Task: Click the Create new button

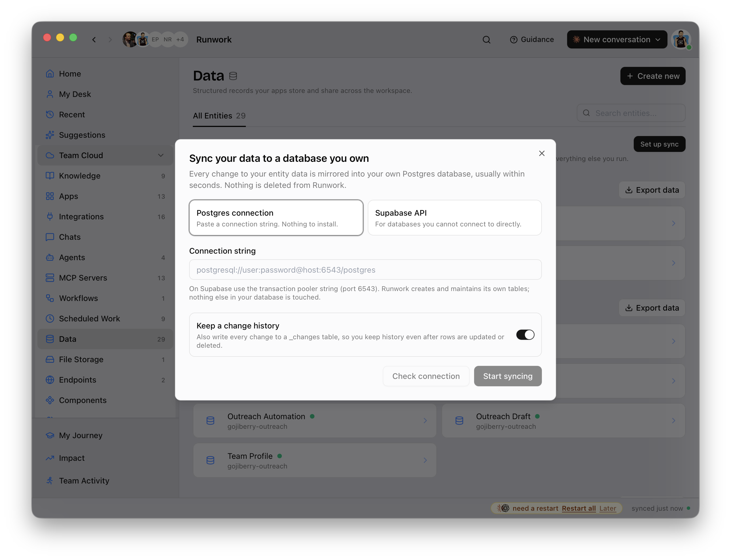Action: coord(653,76)
